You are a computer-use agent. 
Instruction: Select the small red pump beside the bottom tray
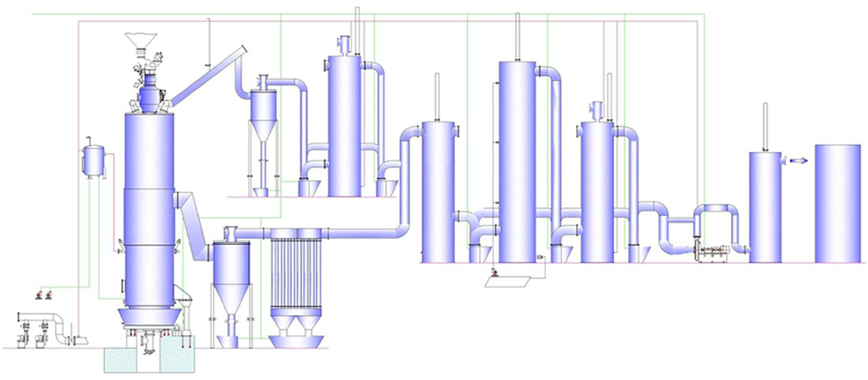492,273
